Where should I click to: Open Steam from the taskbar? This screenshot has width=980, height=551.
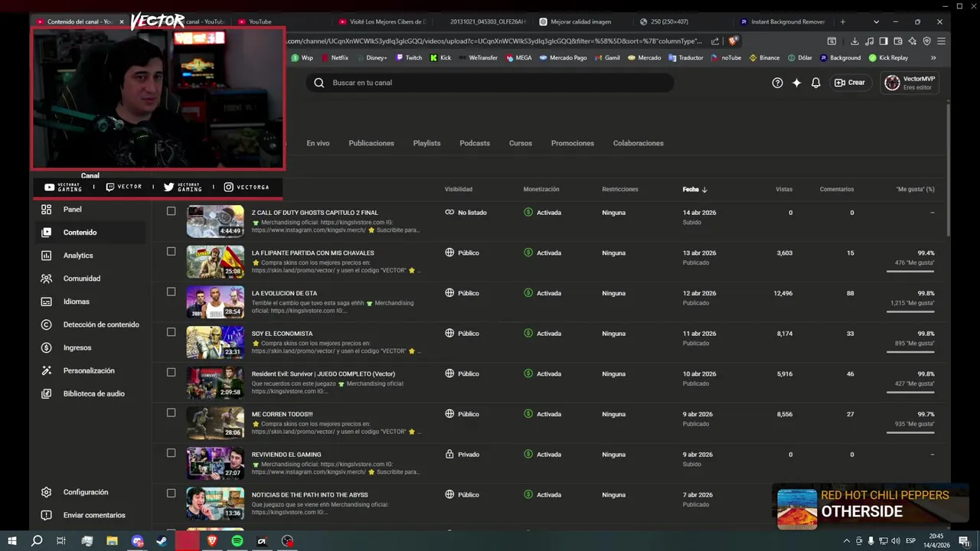pos(162,541)
